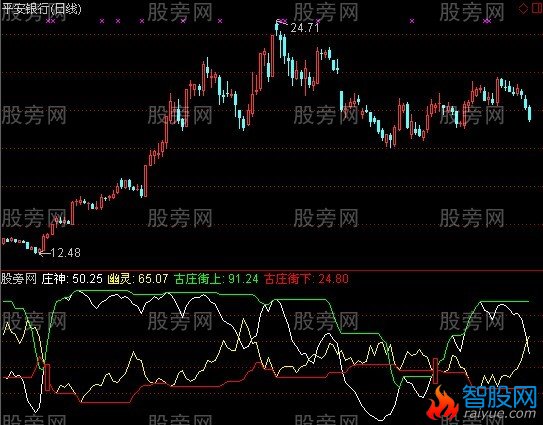Click the green 古庄衡上: 91.24 value
Viewport: 543px width, 425px height.
[x=216, y=278]
